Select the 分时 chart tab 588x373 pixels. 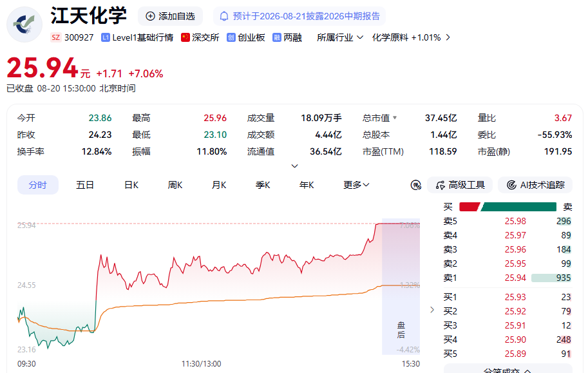coord(38,185)
